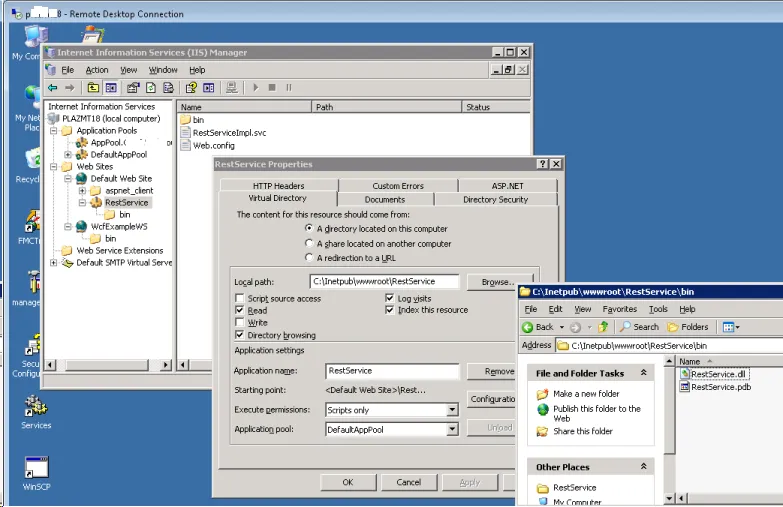783x507 pixels.
Task: Click the Forward arrow in IIS Manager toolbar
Action: tap(69, 88)
